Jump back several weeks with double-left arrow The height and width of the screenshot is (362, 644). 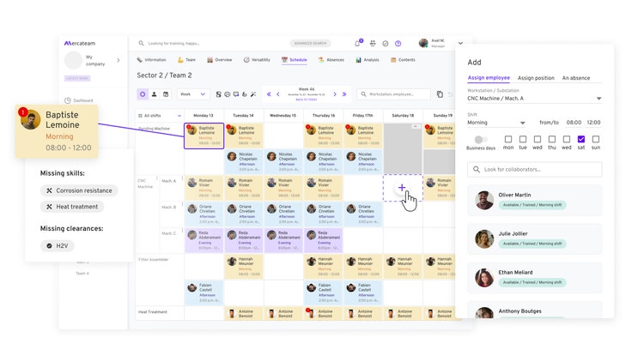(269, 94)
